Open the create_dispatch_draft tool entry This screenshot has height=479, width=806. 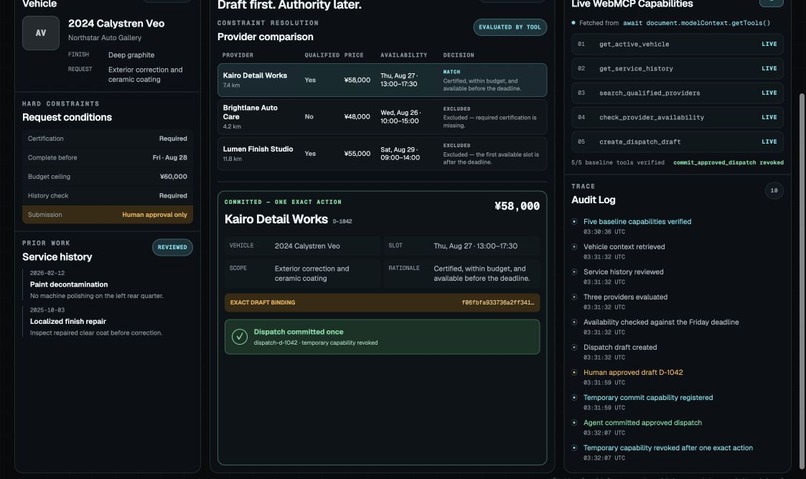(x=677, y=142)
